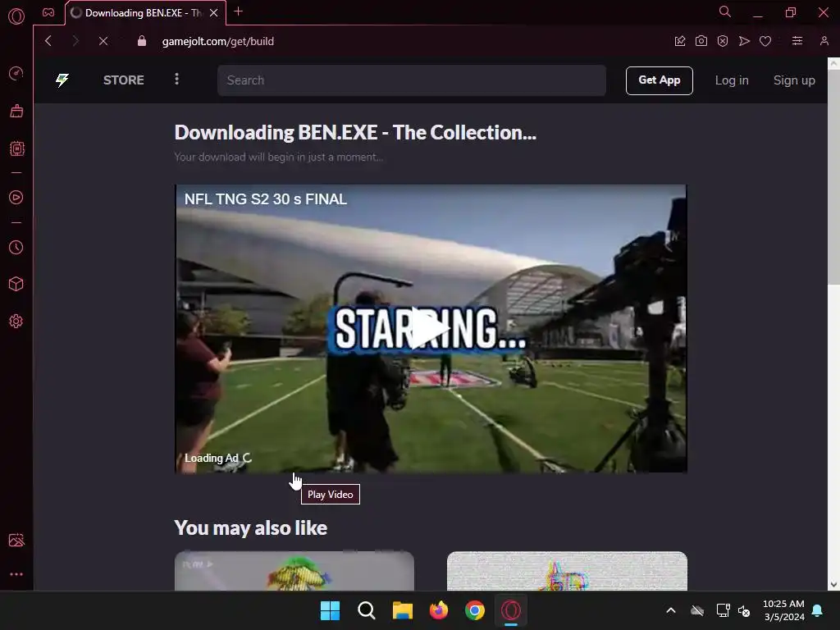
Task: Play the NFL TNG ad video
Action: (431, 328)
